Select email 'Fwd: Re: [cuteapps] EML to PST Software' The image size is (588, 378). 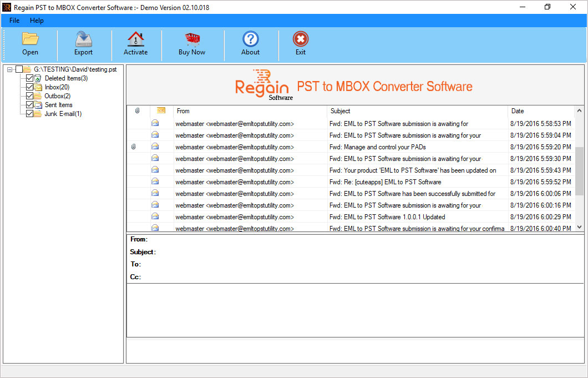click(385, 182)
